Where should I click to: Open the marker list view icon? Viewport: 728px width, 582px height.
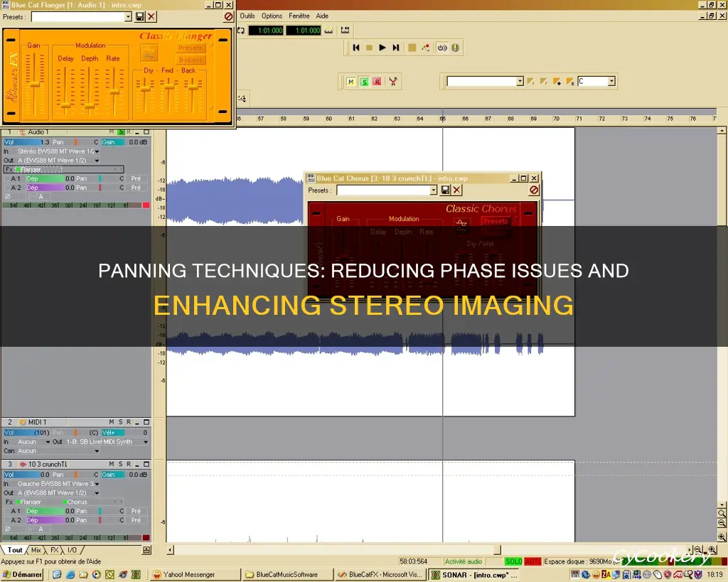[569, 82]
